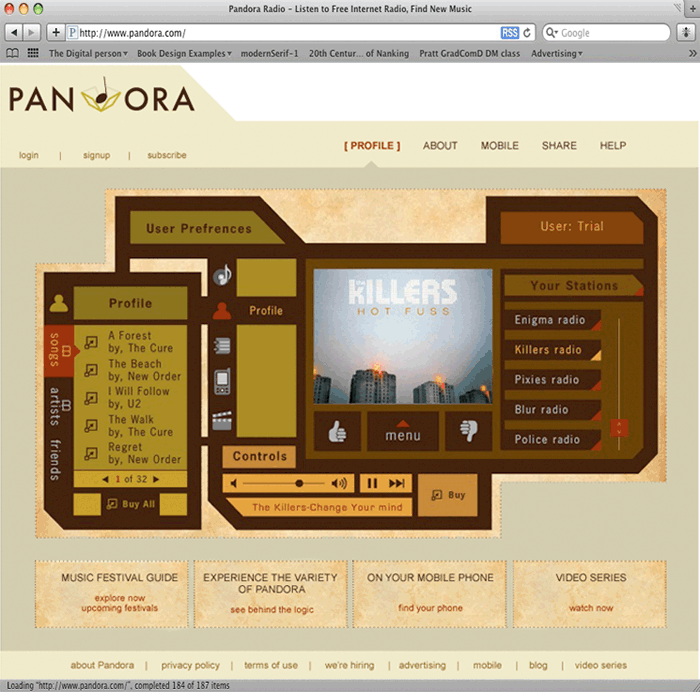Click the browser forward arrow
Viewport: 700px width, 692px height.
(31, 33)
